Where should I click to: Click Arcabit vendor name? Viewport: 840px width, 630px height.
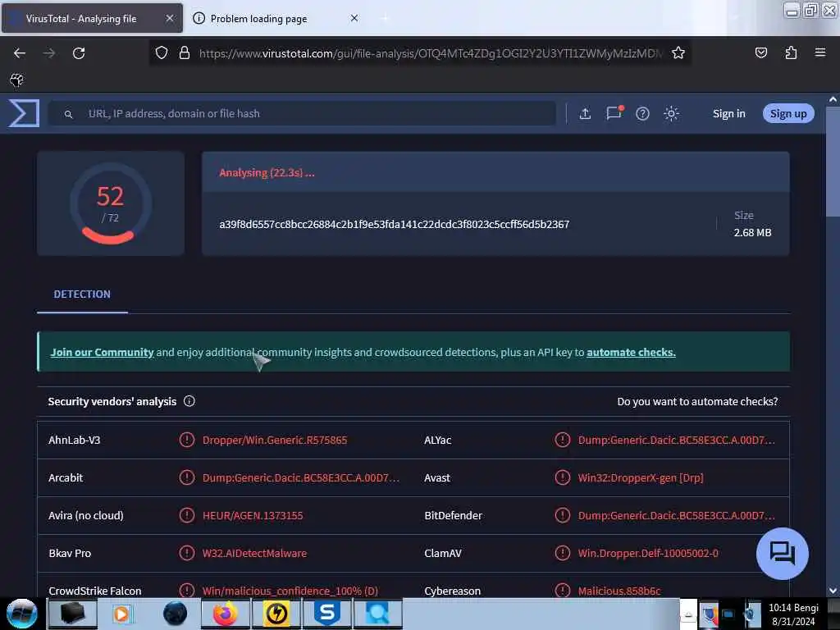click(66, 477)
